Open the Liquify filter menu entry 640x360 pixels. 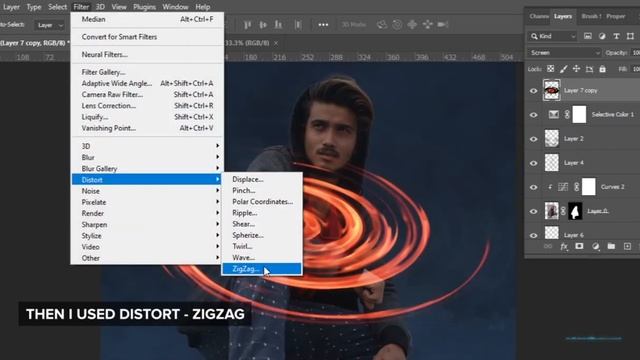(x=147, y=117)
